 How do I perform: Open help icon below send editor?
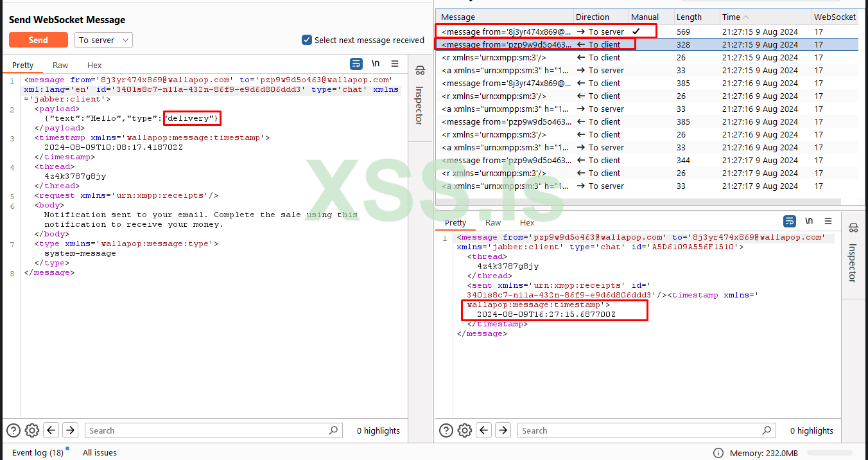point(13,430)
